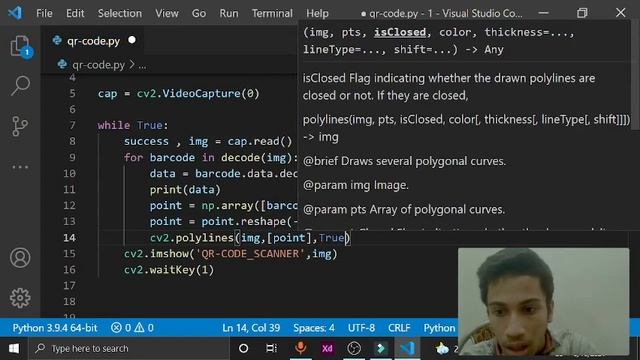Open the Terminal menu
640x360 pixels.
tap(272, 13)
